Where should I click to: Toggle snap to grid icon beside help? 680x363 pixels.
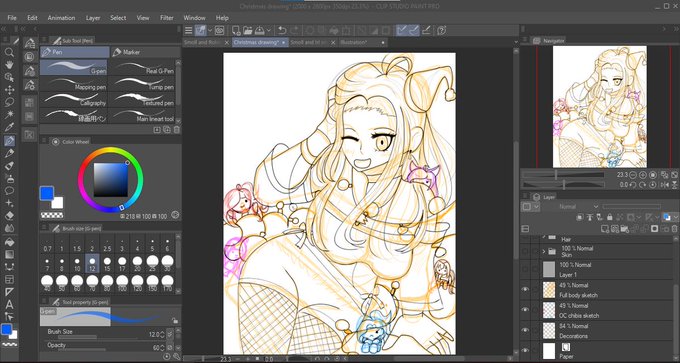pos(426,30)
